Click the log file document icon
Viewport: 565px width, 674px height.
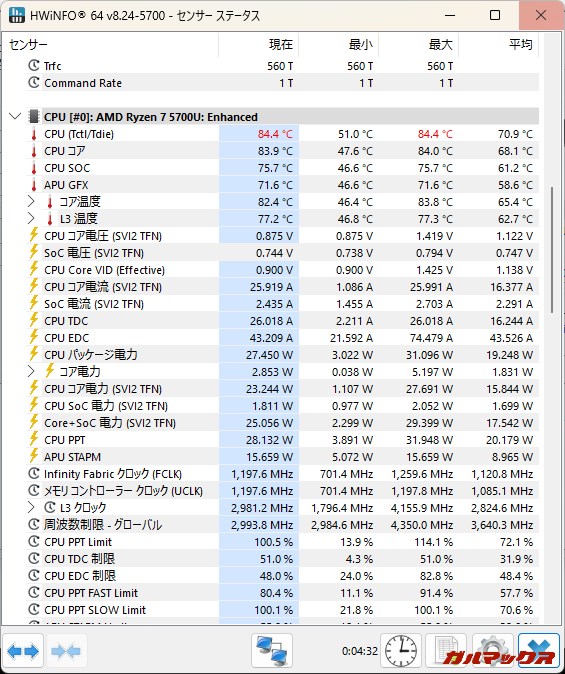(x=446, y=651)
